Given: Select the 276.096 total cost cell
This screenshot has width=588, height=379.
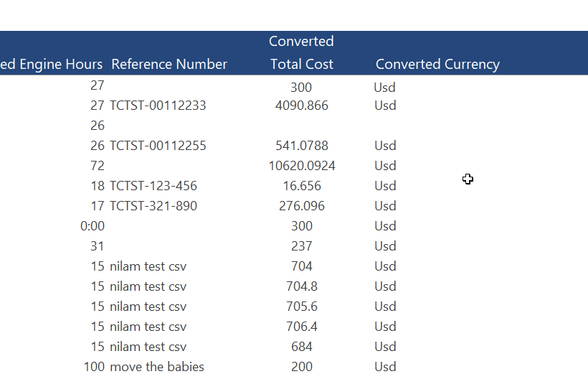Looking at the screenshot, I should pyautogui.click(x=301, y=206).
